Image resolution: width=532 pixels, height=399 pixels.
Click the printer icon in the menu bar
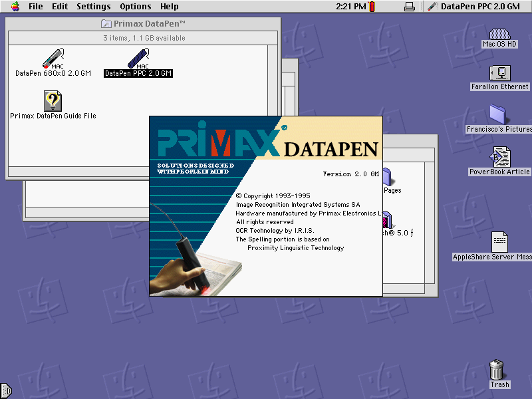point(410,6)
